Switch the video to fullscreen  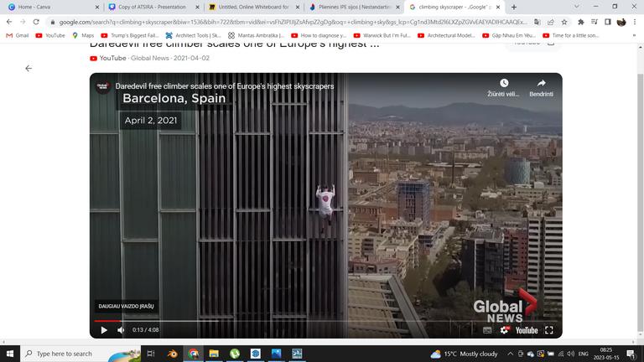(x=549, y=330)
